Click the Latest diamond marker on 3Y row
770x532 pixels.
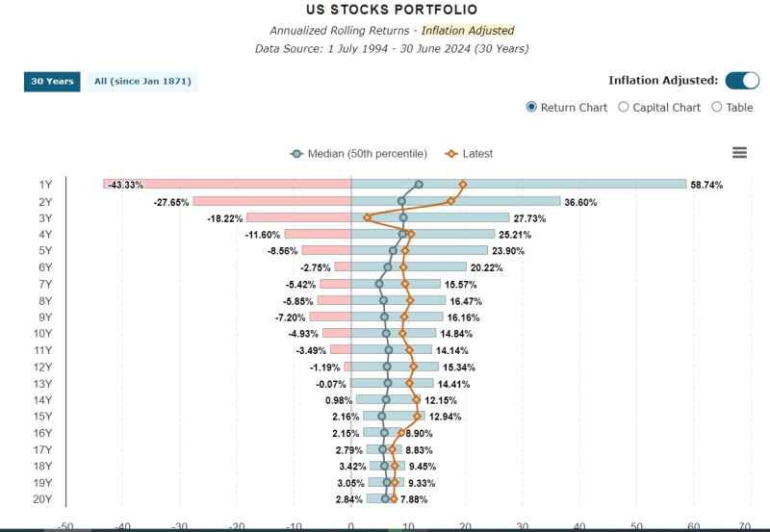[368, 217]
